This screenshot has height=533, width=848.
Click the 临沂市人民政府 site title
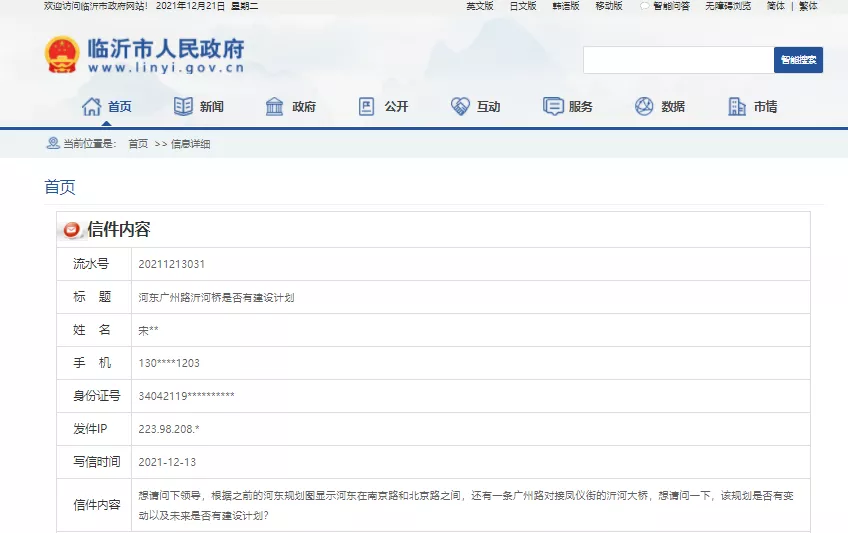[x=166, y=49]
